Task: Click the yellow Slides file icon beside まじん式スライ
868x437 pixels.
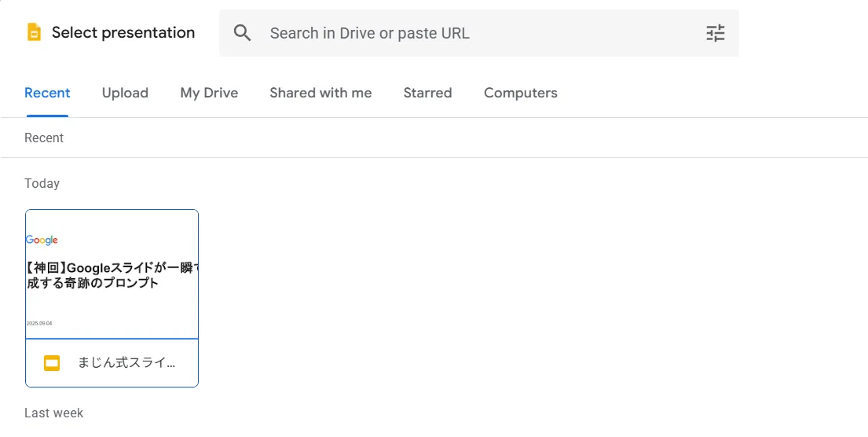Action: [52, 363]
